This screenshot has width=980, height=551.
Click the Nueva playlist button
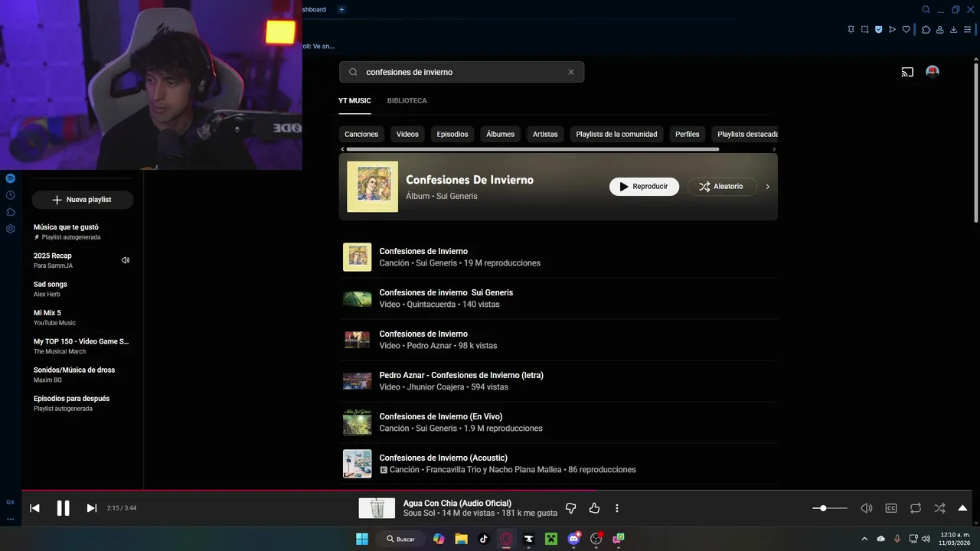[83, 200]
